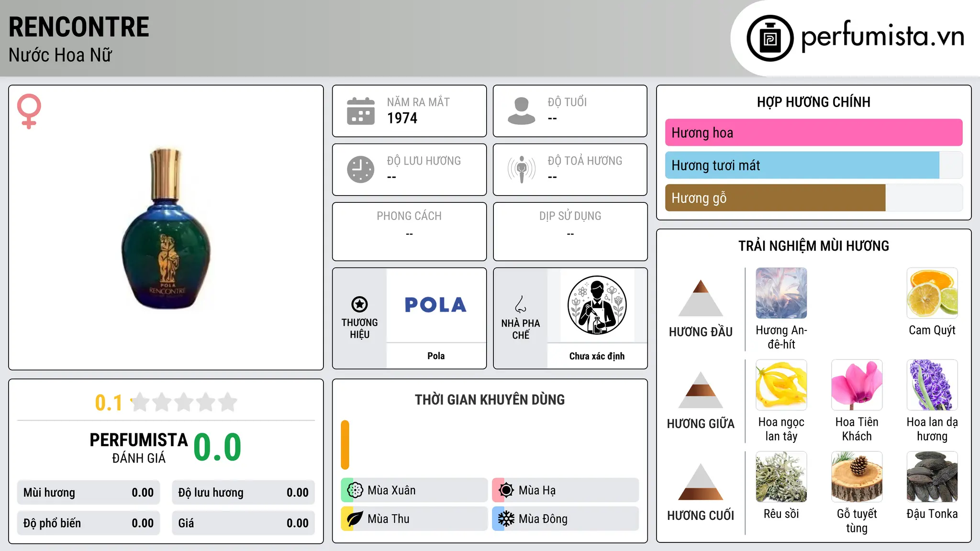This screenshot has height=551, width=980.
Task: Click the Thời gian khuyên dùng heading
Action: pos(490,400)
